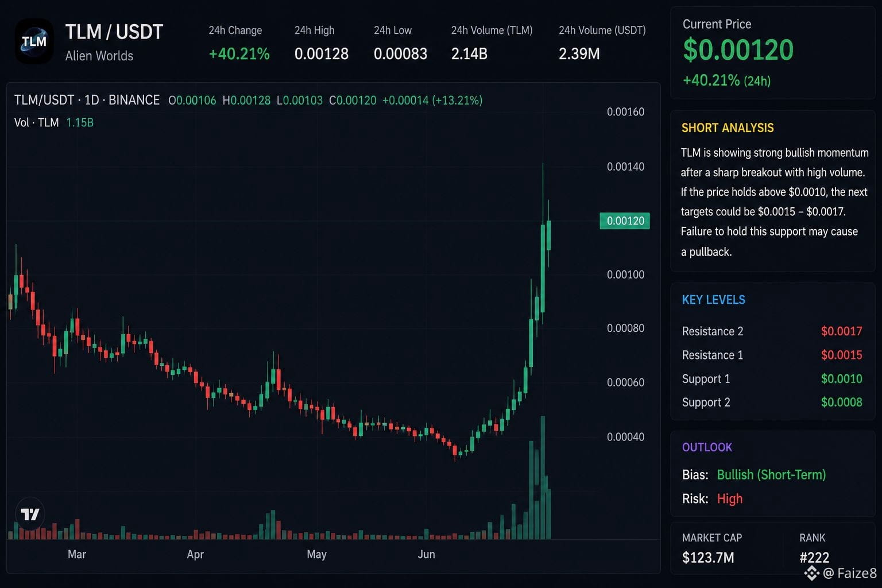Click the TLM Alien Worlds logo icon
This screenshot has width=882, height=588.
click(x=34, y=41)
